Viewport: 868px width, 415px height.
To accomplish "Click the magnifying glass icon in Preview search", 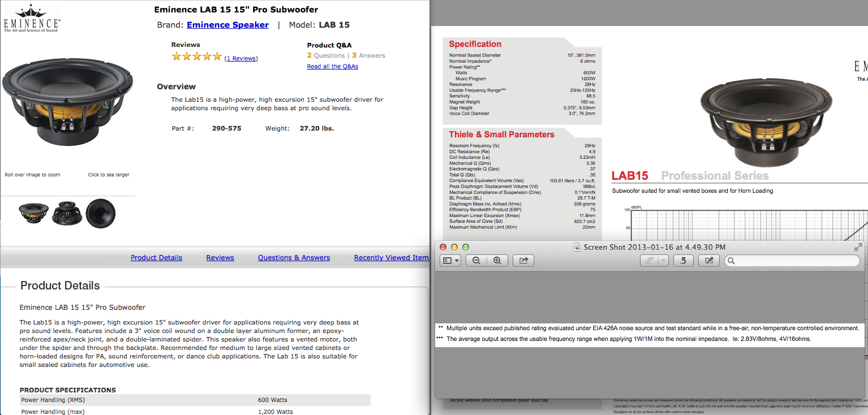I will click(x=731, y=261).
